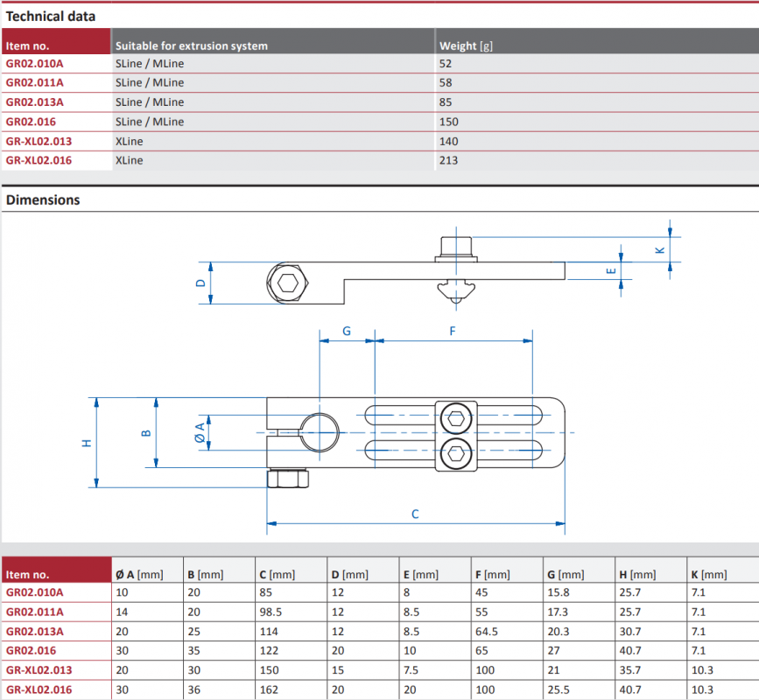Click the "Dimensions" section heading
This screenshot has width=759, height=700.
click(x=43, y=199)
